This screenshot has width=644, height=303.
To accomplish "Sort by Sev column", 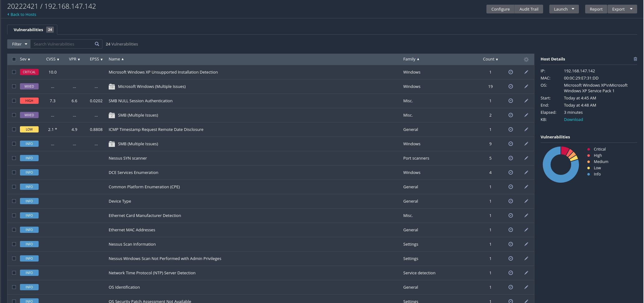I will 25,59.
